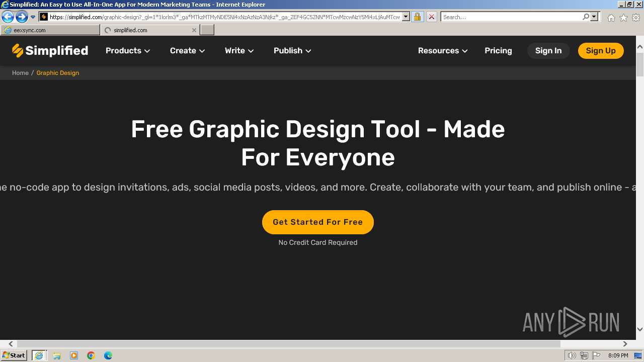Expand the Resources menu
This screenshot has height=362, width=644.
pyautogui.click(x=443, y=50)
